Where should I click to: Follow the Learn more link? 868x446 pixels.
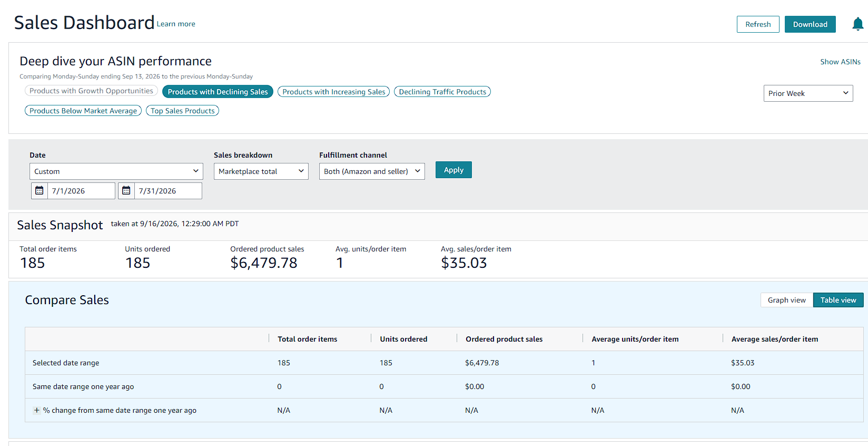176,24
